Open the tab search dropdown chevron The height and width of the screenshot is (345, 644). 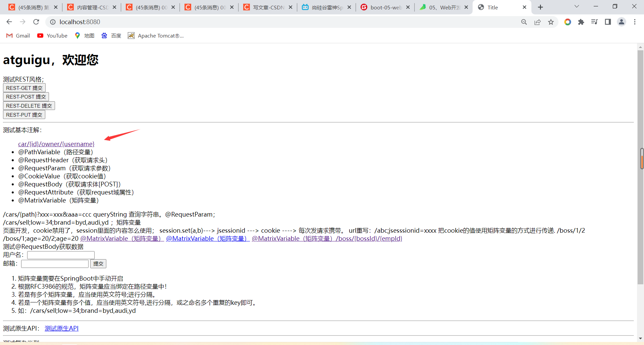[x=577, y=7]
